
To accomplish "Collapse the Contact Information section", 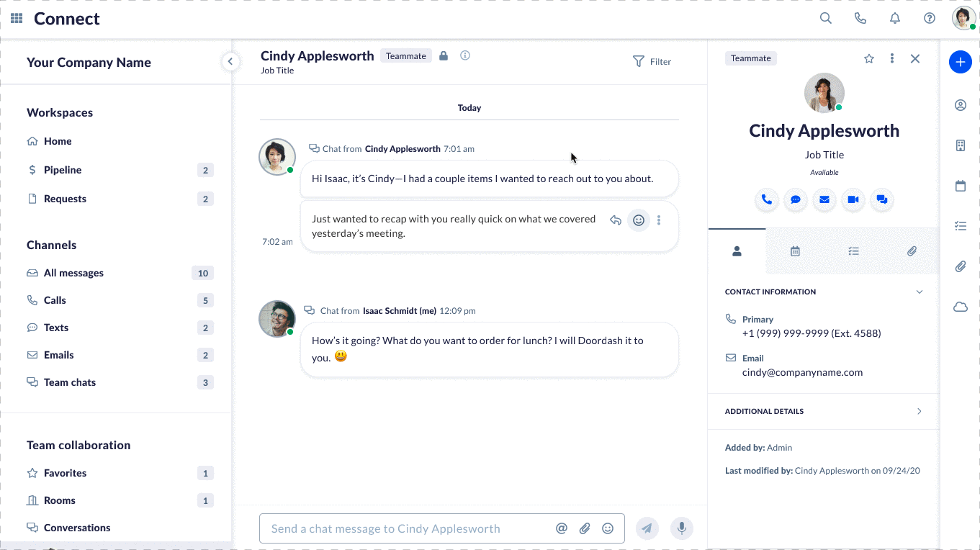I will [x=919, y=292].
